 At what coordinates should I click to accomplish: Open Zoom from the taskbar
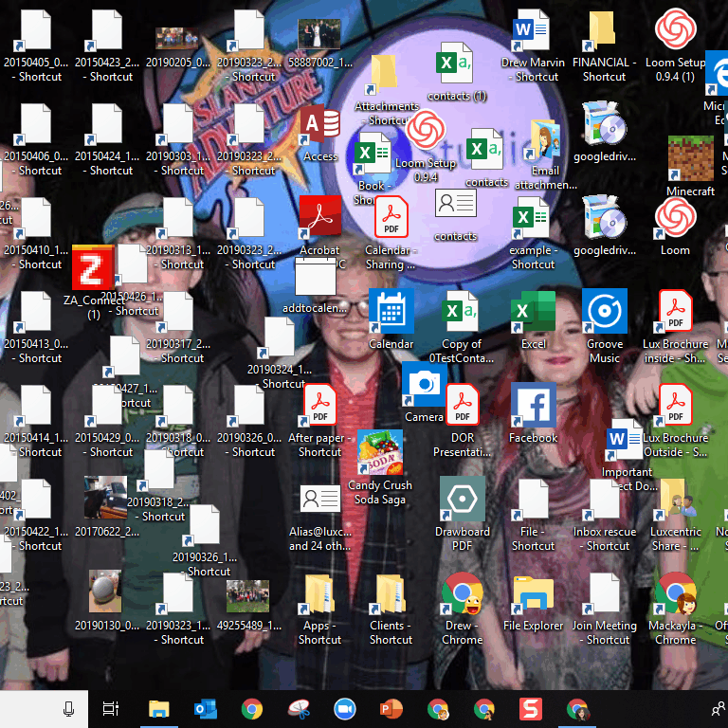click(x=345, y=709)
